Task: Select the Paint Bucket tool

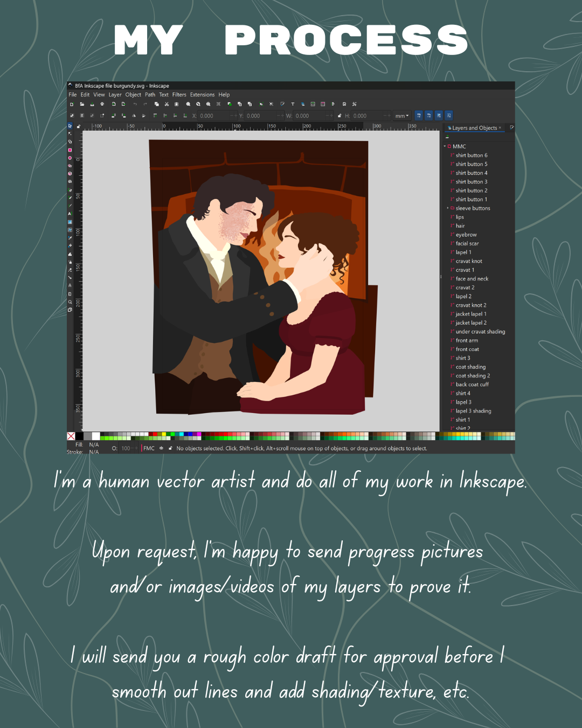Action: [70, 245]
